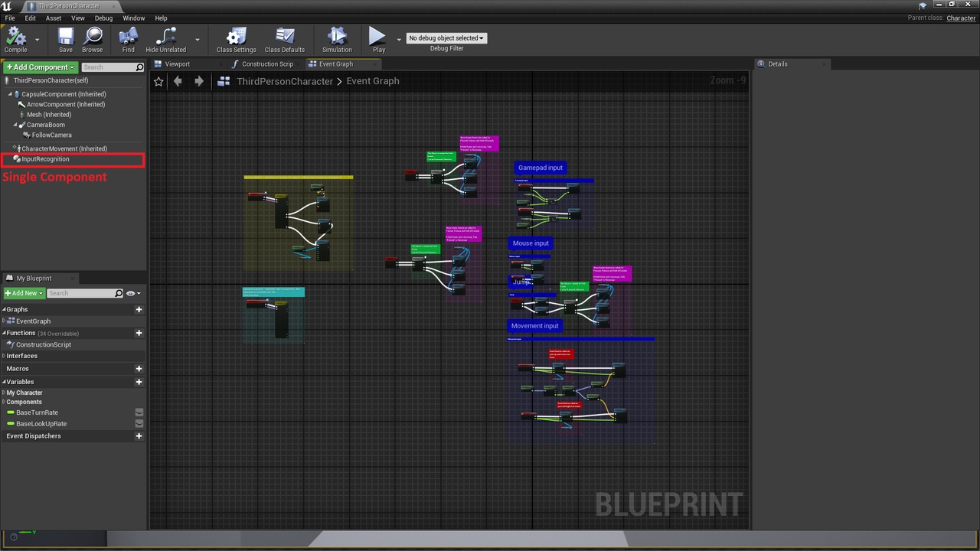Image resolution: width=980 pixels, height=551 pixels.
Task: Open the Window menu
Action: [134, 18]
